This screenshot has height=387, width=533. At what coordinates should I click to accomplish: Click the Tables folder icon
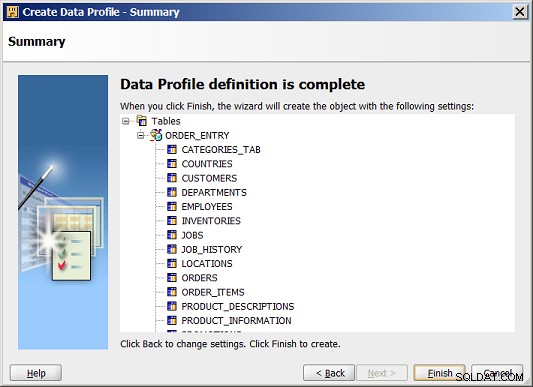141,120
